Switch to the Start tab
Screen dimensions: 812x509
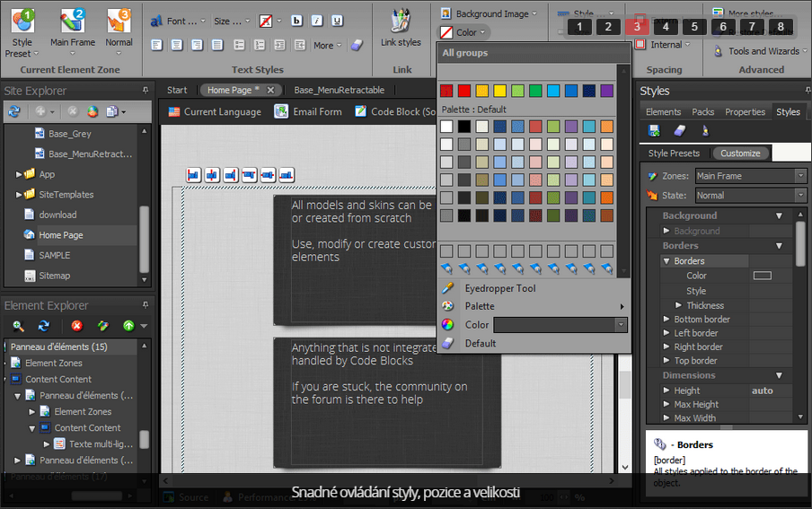(x=177, y=90)
